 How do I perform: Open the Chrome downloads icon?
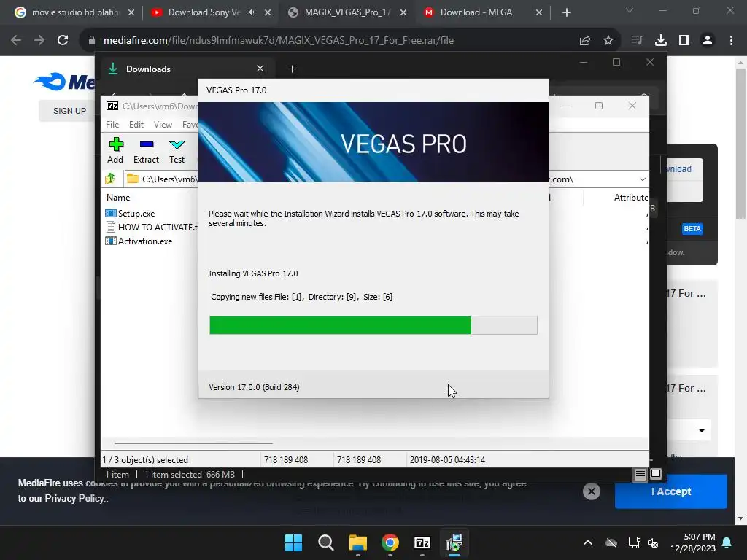661,41
